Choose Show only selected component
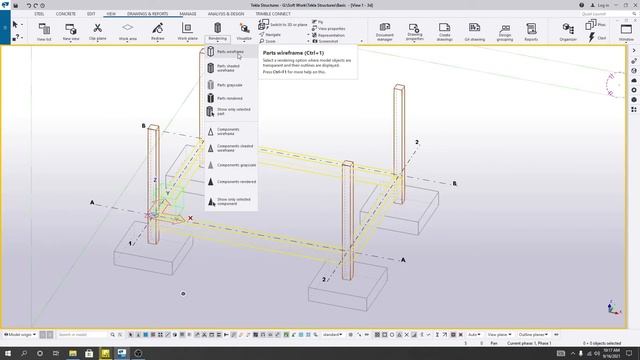640x360 pixels. click(x=231, y=201)
